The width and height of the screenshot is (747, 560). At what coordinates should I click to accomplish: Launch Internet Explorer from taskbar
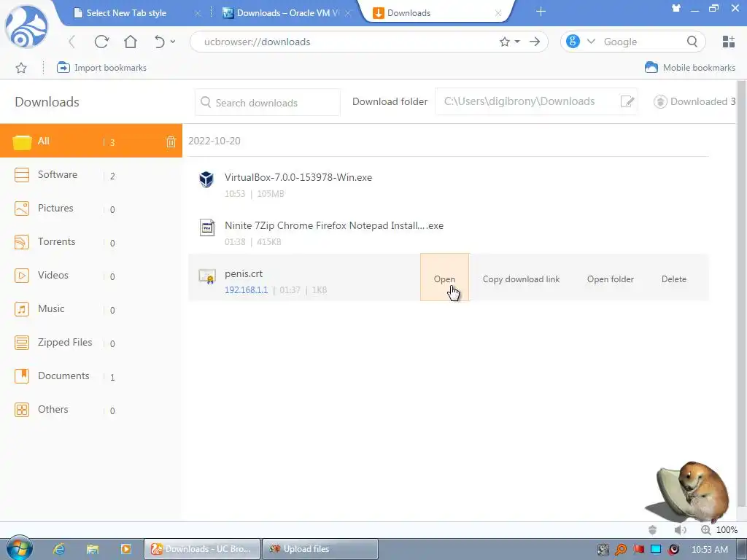[59, 549]
